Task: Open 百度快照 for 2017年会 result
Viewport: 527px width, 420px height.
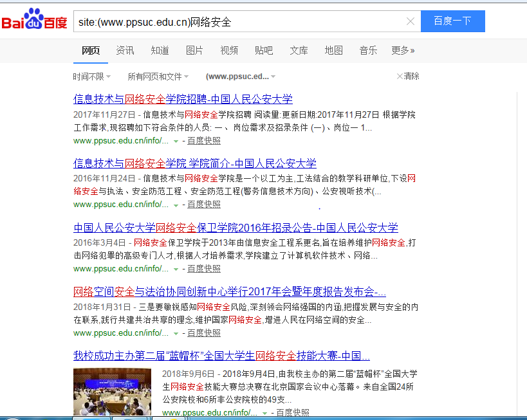Action: tap(204, 333)
